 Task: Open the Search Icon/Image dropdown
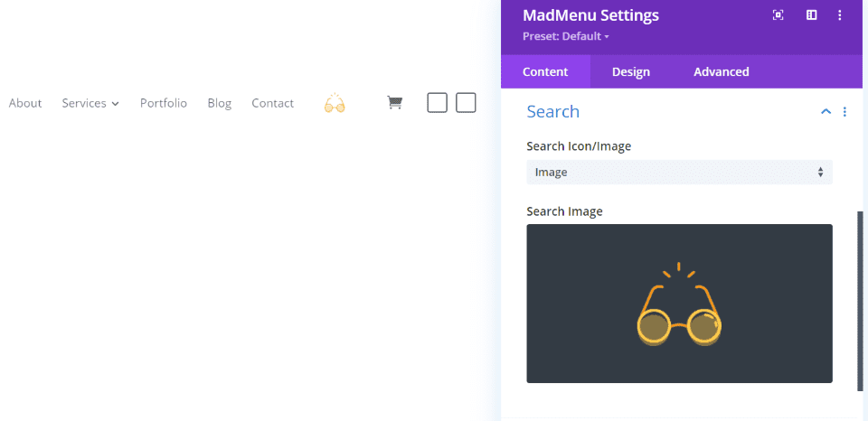[x=679, y=172]
